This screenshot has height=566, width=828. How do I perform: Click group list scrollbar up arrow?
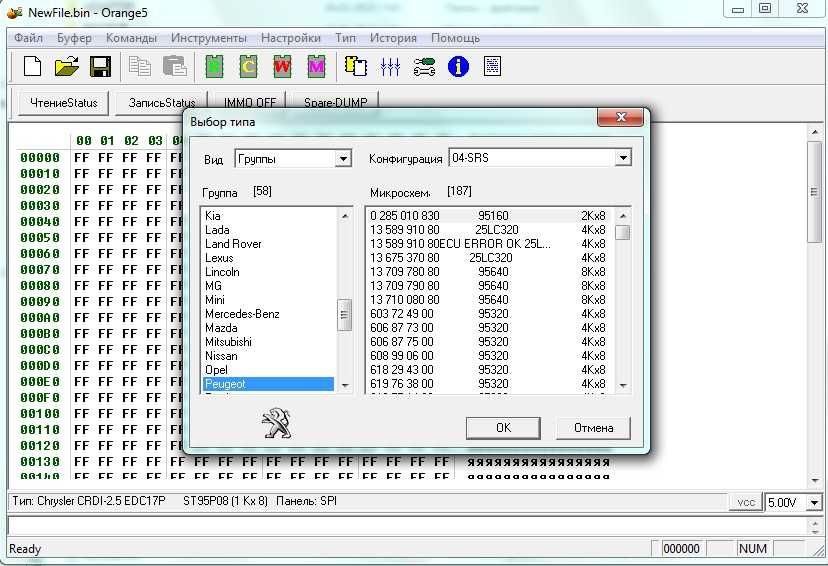point(345,215)
